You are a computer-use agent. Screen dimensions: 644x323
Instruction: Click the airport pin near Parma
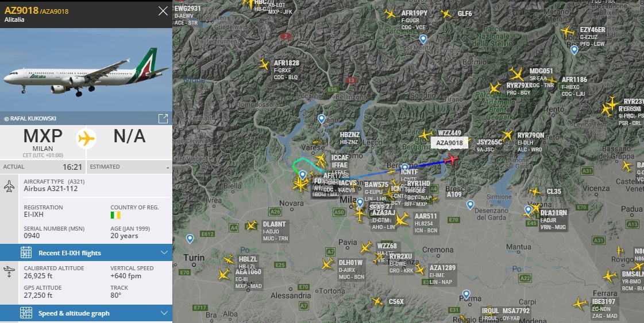coord(466,294)
